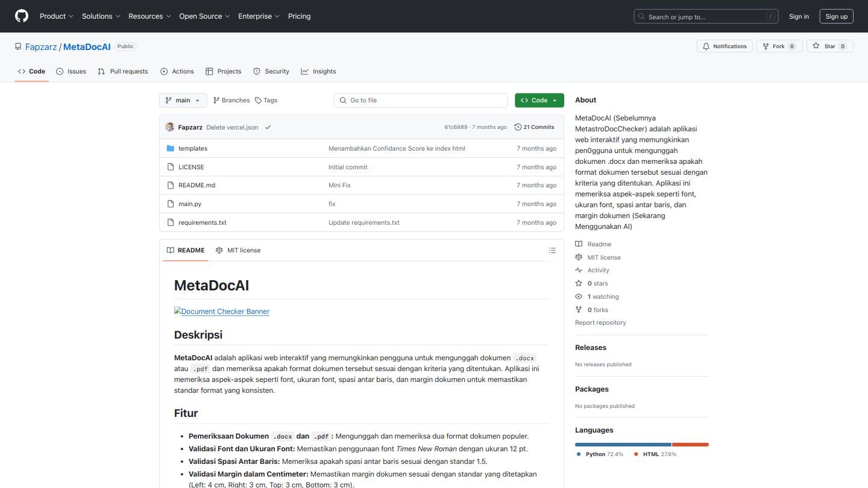View Branches list
The width and height of the screenshot is (868, 488).
[x=231, y=100]
